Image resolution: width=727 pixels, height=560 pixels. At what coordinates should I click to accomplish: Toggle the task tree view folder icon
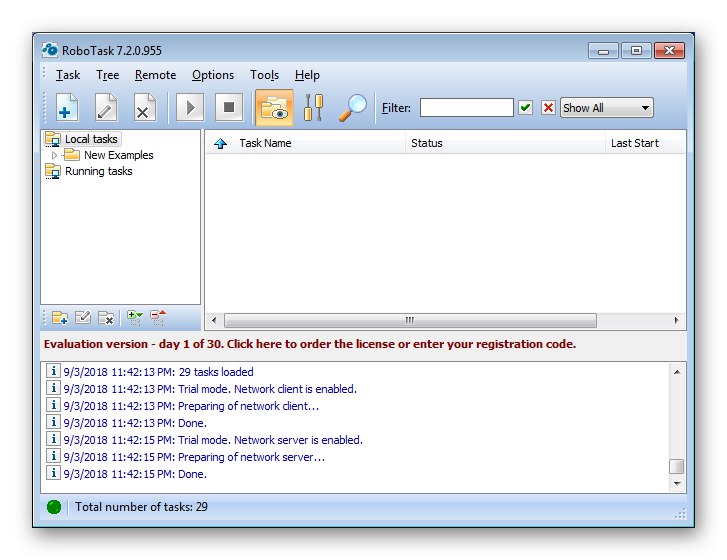pos(274,108)
